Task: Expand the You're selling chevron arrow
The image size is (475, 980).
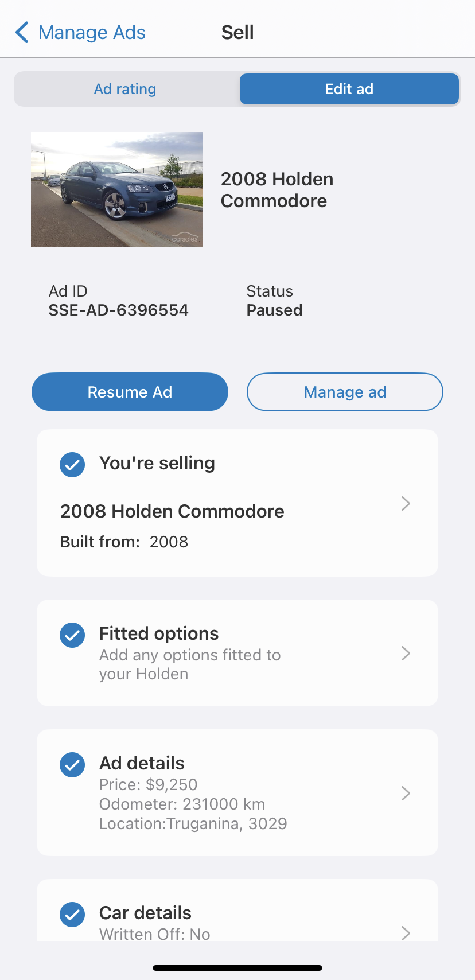Action: coord(406,503)
